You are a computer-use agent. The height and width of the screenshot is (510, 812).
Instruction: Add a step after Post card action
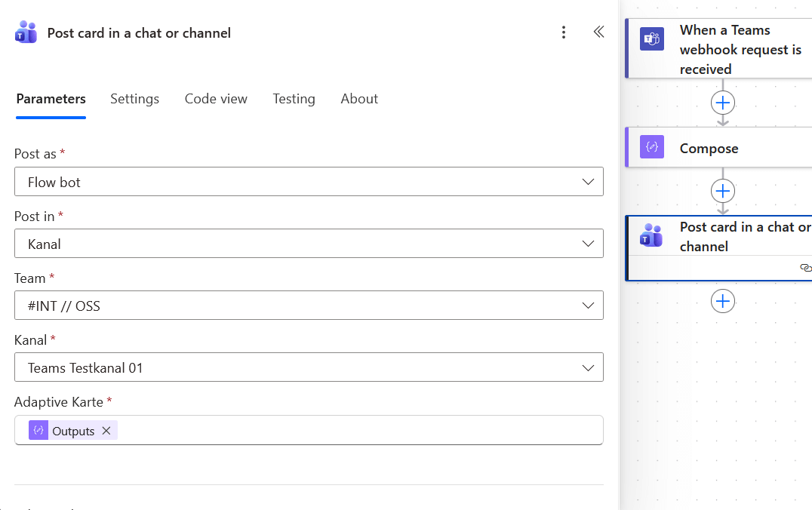click(723, 301)
